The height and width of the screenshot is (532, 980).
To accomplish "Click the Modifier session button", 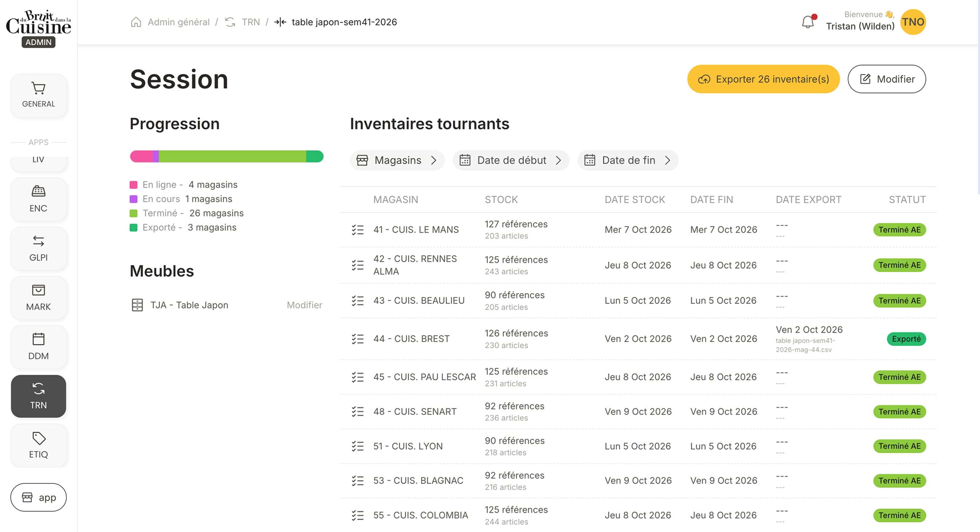I will (x=886, y=79).
